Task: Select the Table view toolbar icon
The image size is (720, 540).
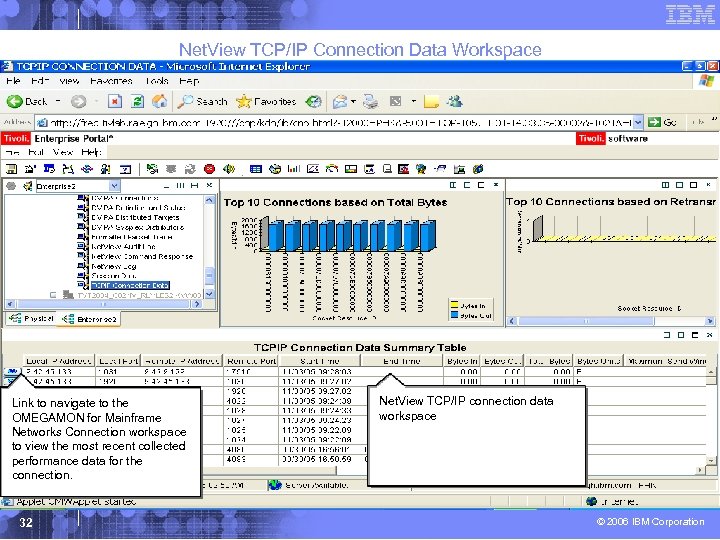Action: (x=256, y=169)
